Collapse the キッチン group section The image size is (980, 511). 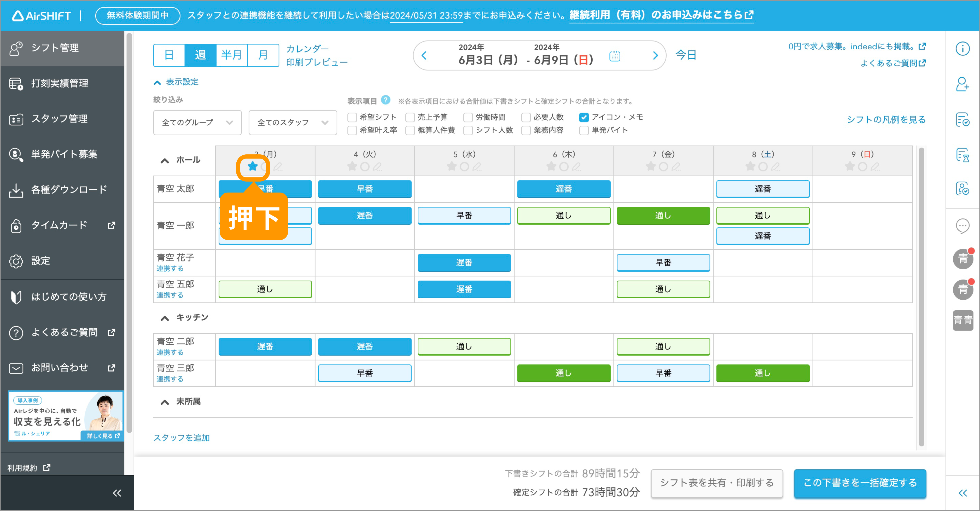pos(165,318)
